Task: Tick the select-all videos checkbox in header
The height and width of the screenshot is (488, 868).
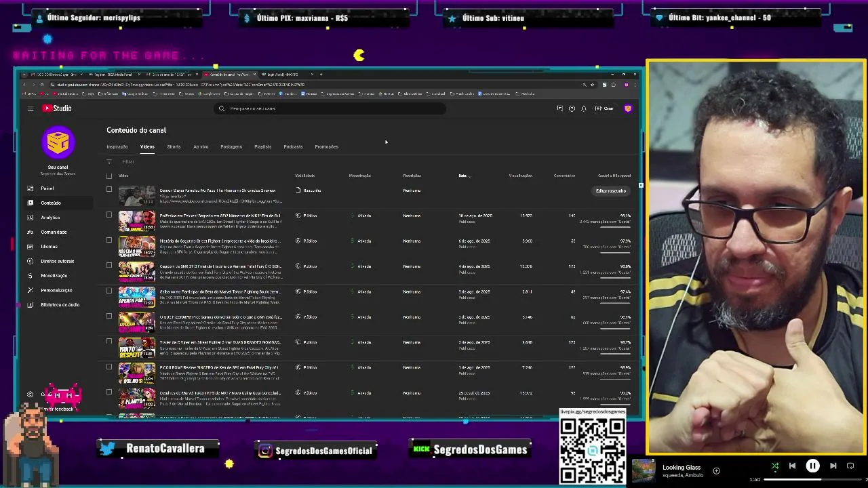Action: point(109,176)
